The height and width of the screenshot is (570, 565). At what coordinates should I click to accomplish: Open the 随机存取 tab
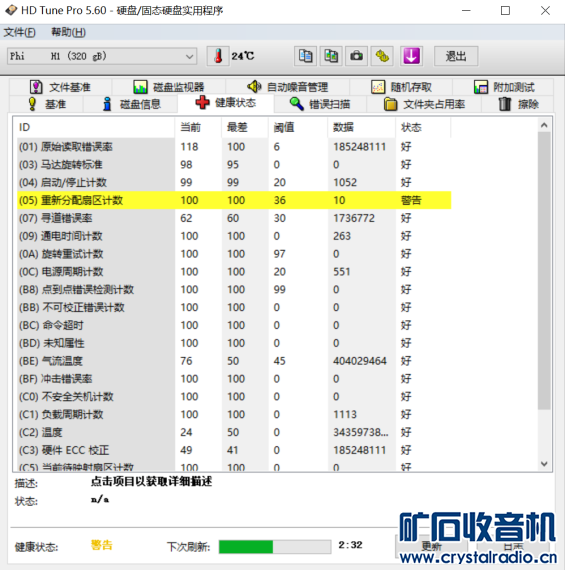[401, 87]
